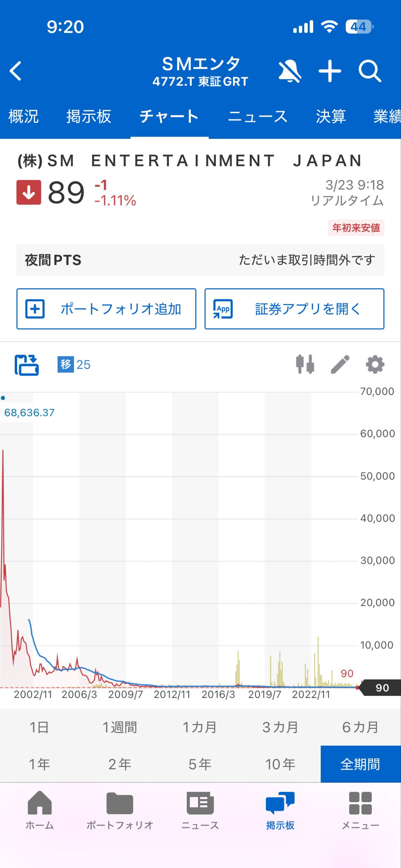Screen dimensions: 401x868
Task: Switch to the 決算 tab
Action: pos(331,117)
